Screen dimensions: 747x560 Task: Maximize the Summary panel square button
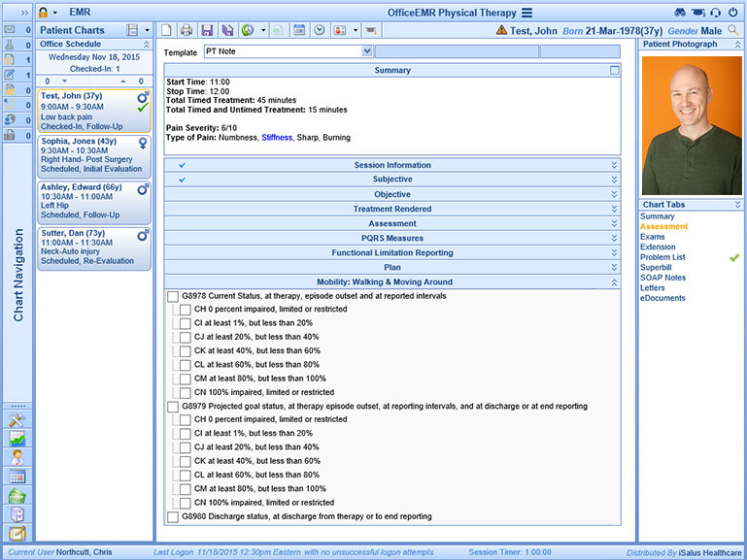pos(615,71)
